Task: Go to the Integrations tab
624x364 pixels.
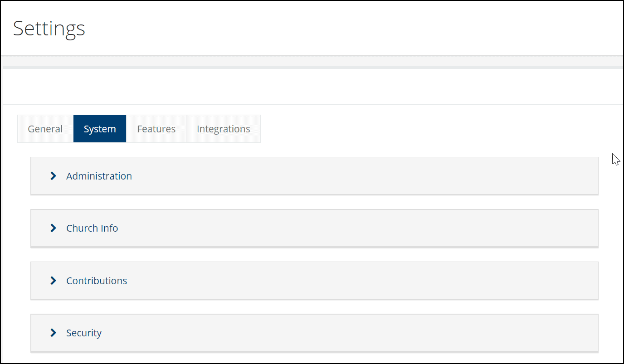Action: (x=224, y=129)
